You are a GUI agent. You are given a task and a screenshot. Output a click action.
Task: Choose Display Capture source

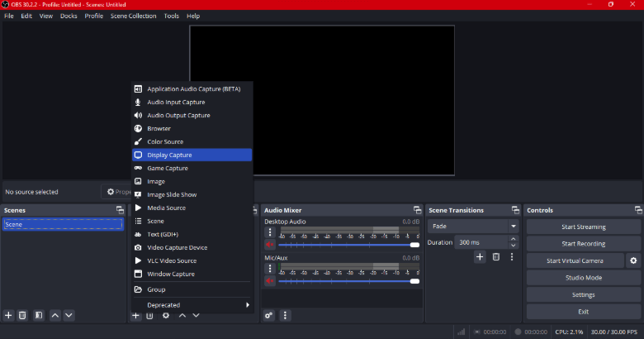192,155
